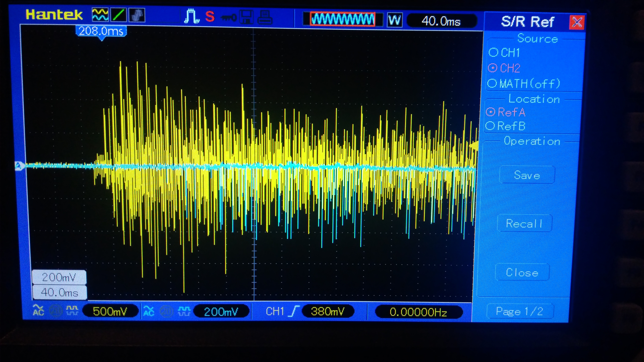Click the waveform memory overview thumbnail
This screenshot has width=644, height=362.
click(x=342, y=19)
